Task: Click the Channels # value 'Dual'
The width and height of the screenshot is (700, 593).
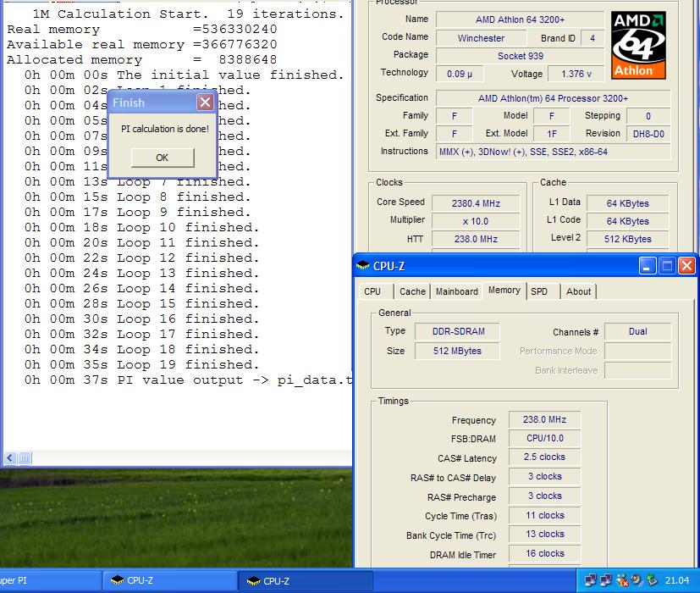Action: coord(638,331)
